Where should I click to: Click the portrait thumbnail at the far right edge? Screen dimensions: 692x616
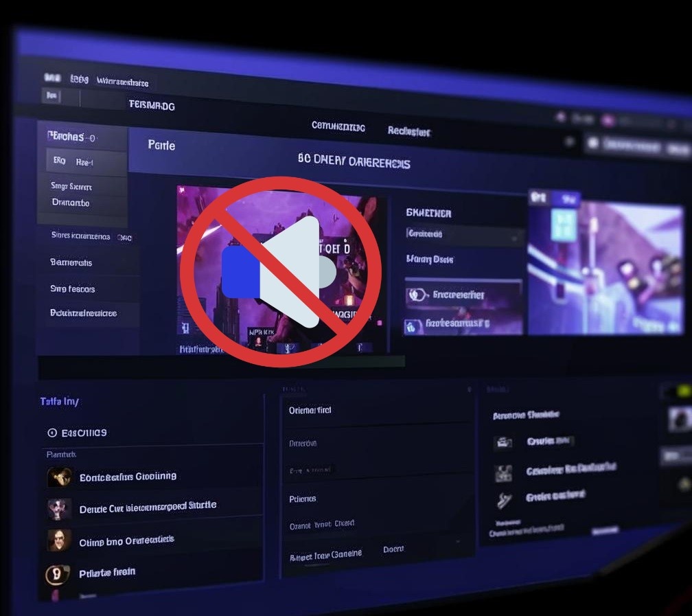(680, 420)
